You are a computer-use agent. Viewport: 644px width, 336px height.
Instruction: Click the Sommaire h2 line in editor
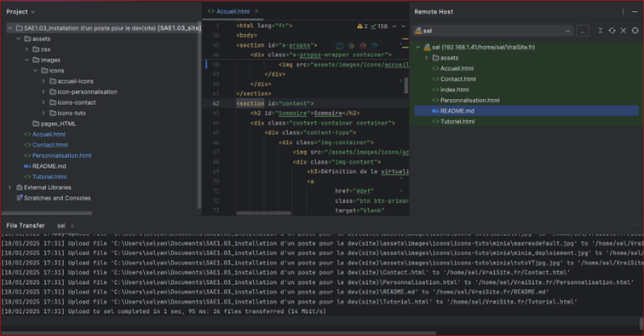(x=305, y=113)
